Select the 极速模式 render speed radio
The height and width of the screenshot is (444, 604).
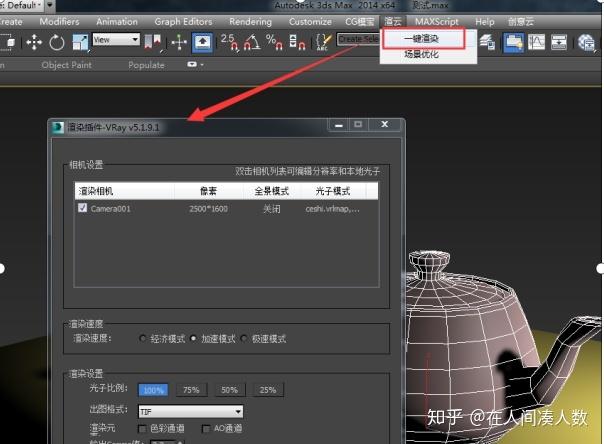pyautogui.click(x=244, y=338)
